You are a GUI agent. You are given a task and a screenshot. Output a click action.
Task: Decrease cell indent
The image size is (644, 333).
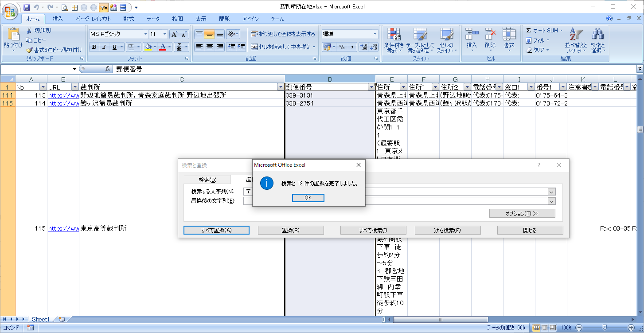click(x=231, y=47)
